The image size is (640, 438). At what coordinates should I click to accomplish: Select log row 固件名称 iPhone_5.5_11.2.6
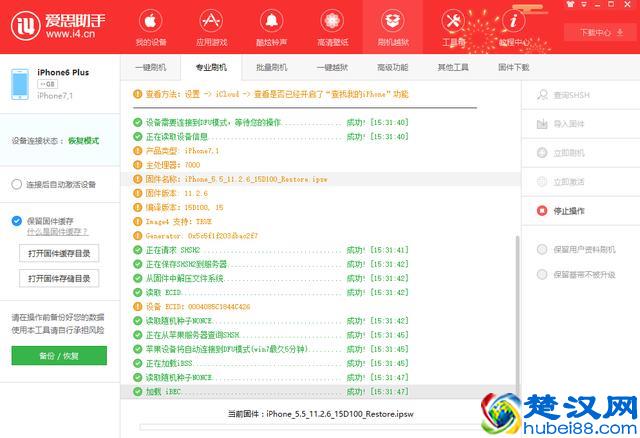320,179
